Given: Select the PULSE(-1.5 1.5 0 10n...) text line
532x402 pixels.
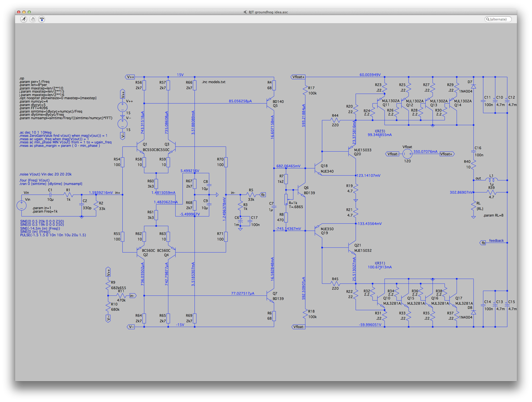Looking at the screenshot, I should tap(53, 235).
